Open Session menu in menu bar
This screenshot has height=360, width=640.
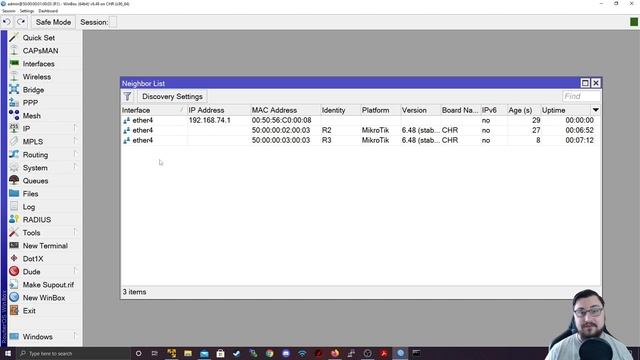pyautogui.click(x=9, y=11)
